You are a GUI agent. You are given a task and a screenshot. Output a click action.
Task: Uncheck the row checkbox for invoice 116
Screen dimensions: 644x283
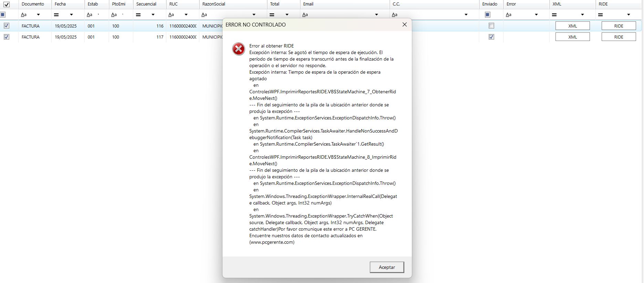(x=7, y=26)
